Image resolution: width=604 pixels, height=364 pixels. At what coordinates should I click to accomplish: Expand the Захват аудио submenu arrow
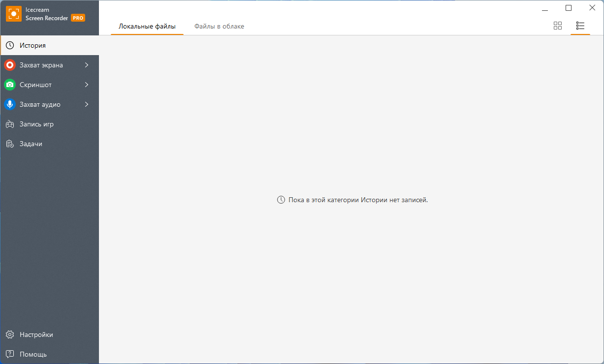[87, 104]
